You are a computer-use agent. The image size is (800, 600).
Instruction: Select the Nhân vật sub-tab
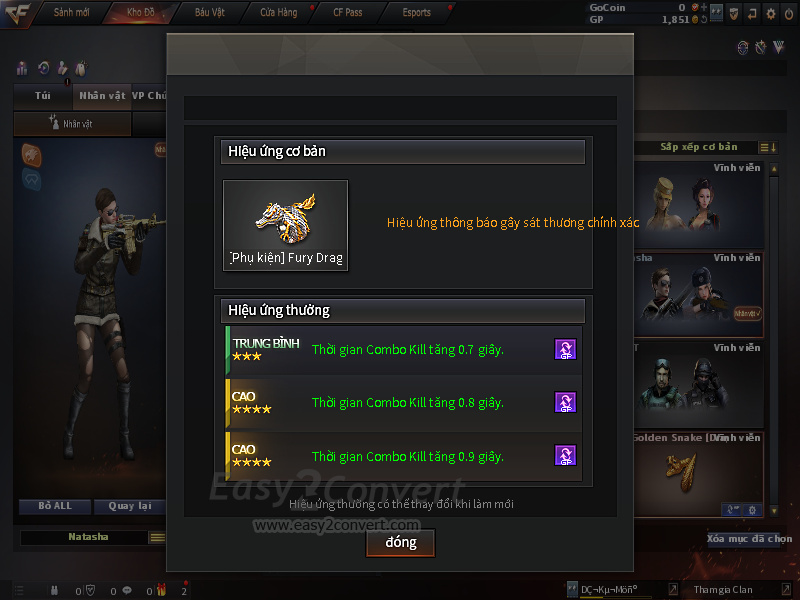72,124
